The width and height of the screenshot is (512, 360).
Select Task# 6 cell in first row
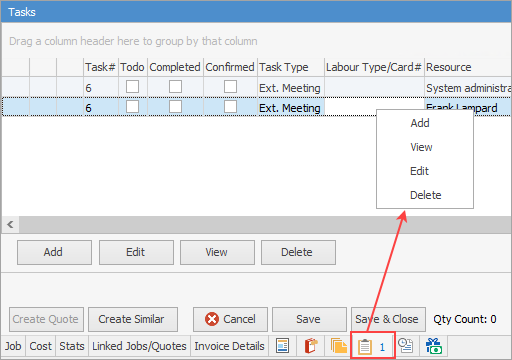101,88
